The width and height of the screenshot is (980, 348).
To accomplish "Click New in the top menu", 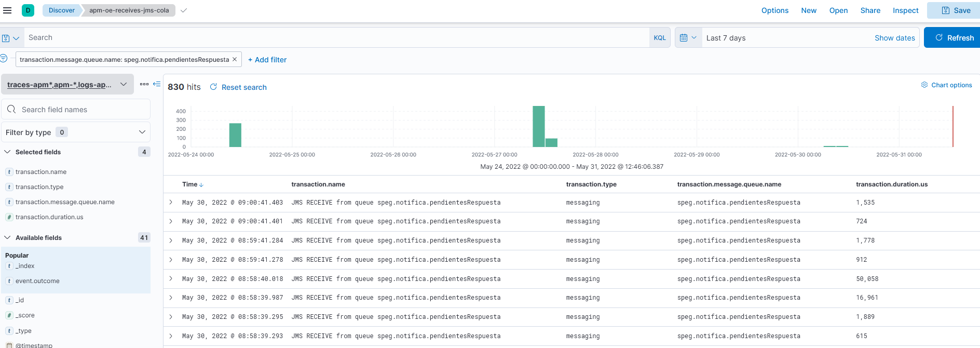I will coord(809,10).
